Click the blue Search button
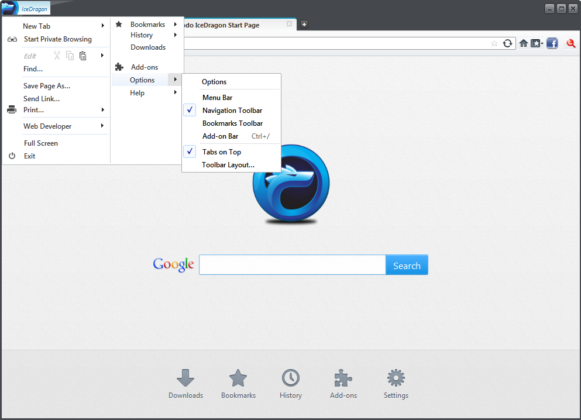 [406, 265]
